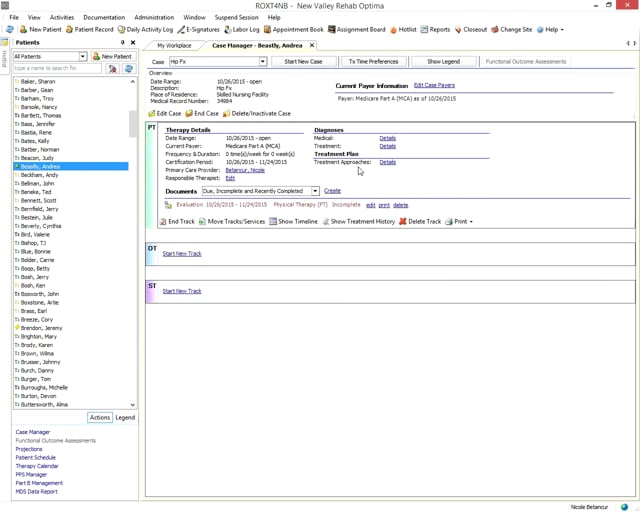The image size is (640, 512).
Task: Open the Documents filter dropdown
Action: [315, 190]
